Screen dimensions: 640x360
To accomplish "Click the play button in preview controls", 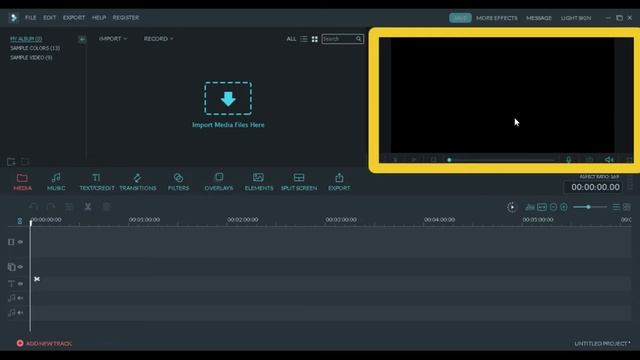I will (x=414, y=160).
